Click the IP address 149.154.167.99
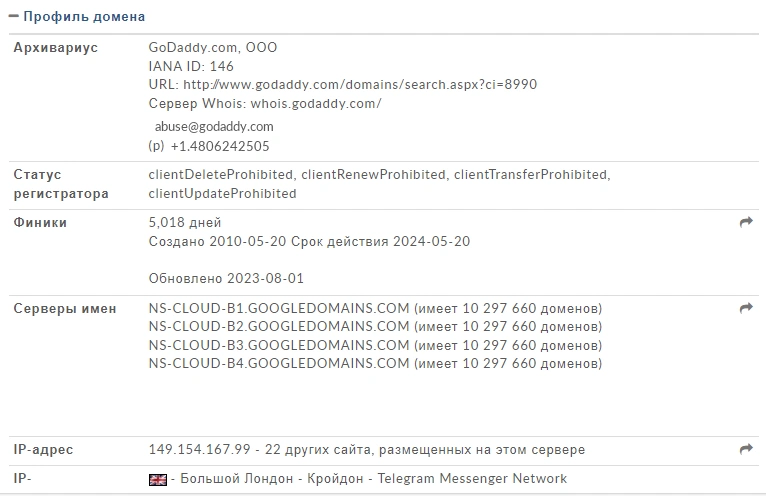The height and width of the screenshot is (496, 766). coord(199,450)
